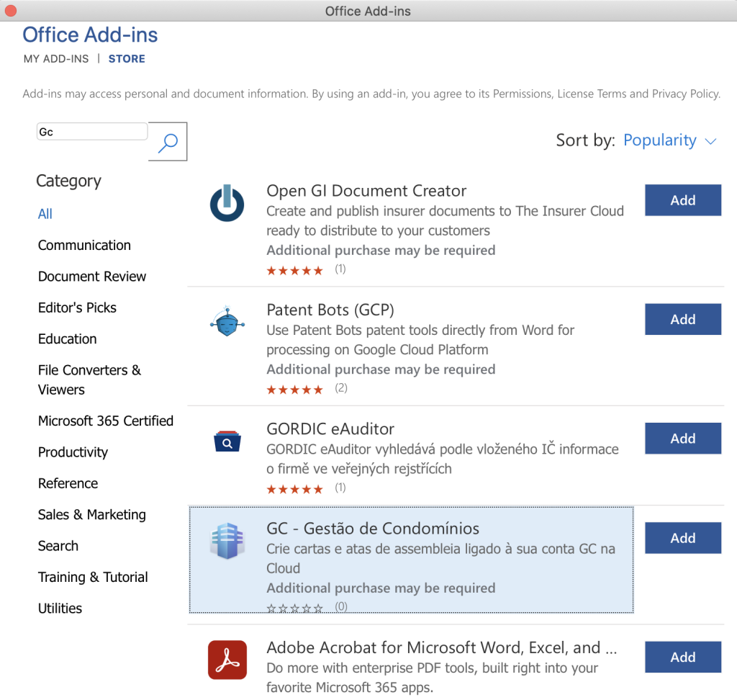Filter by Sales & Marketing category

pos(92,515)
